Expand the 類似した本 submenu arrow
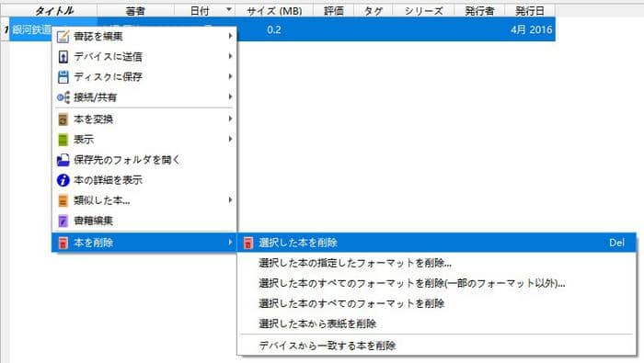This screenshot has height=363, width=644. point(230,200)
